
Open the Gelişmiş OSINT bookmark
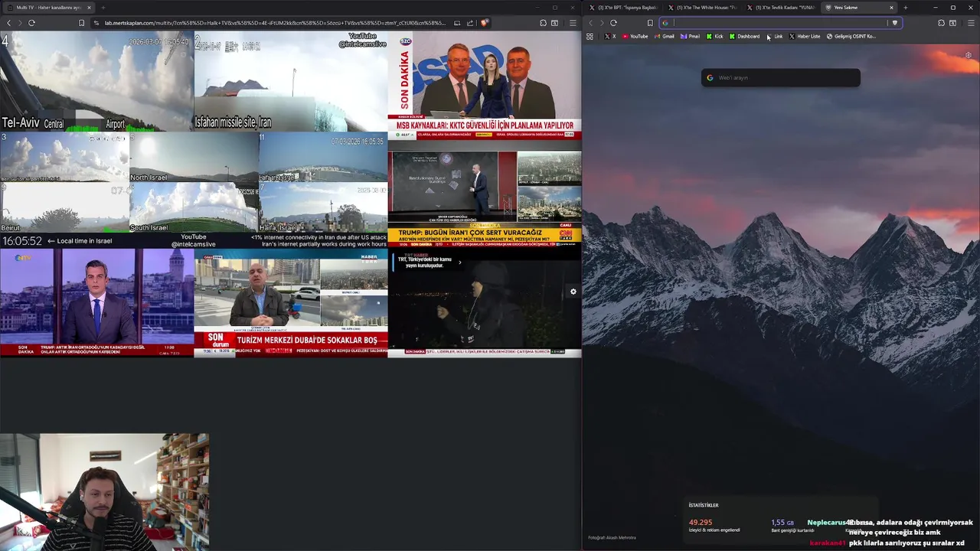click(x=851, y=36)
